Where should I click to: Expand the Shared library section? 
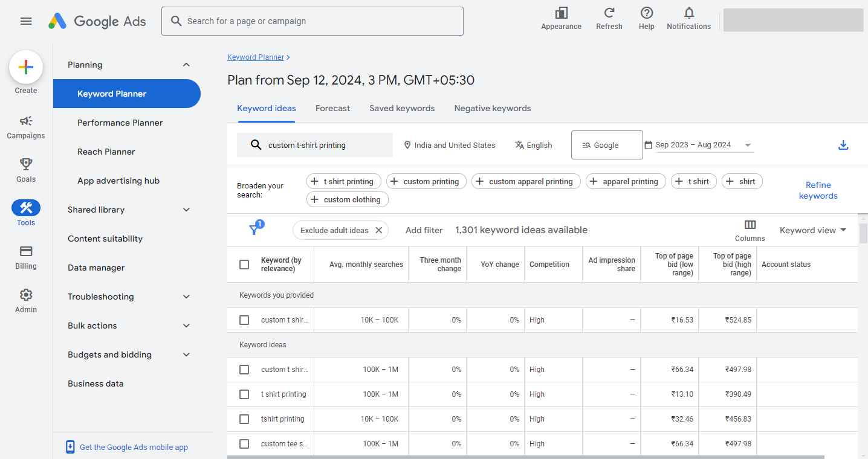tap(186, 210)
